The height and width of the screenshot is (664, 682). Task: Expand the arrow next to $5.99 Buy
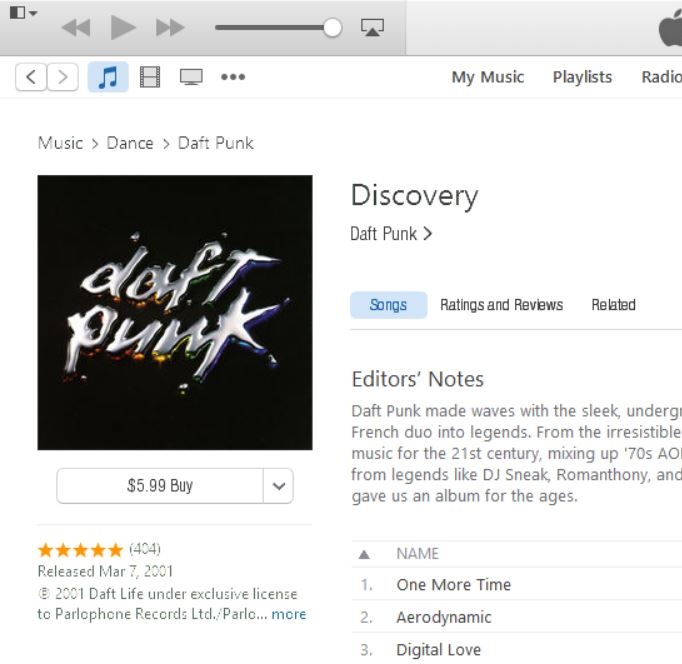click(278, 486)
